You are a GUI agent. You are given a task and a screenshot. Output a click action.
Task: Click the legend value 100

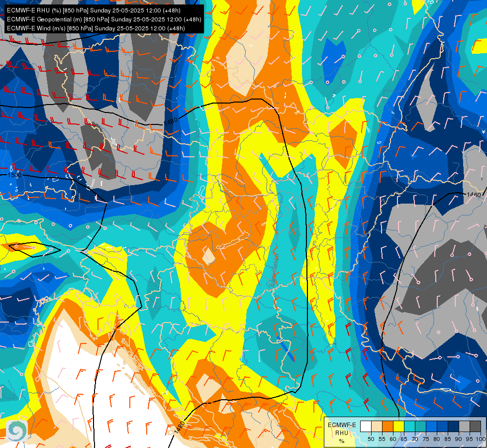[x=481, y=439]
